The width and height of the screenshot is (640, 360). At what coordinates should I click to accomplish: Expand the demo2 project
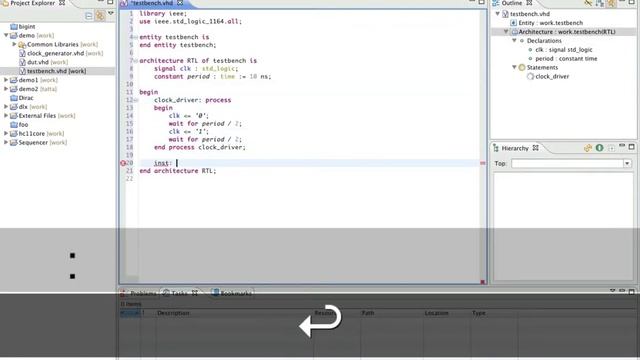[x=6, y=89]
